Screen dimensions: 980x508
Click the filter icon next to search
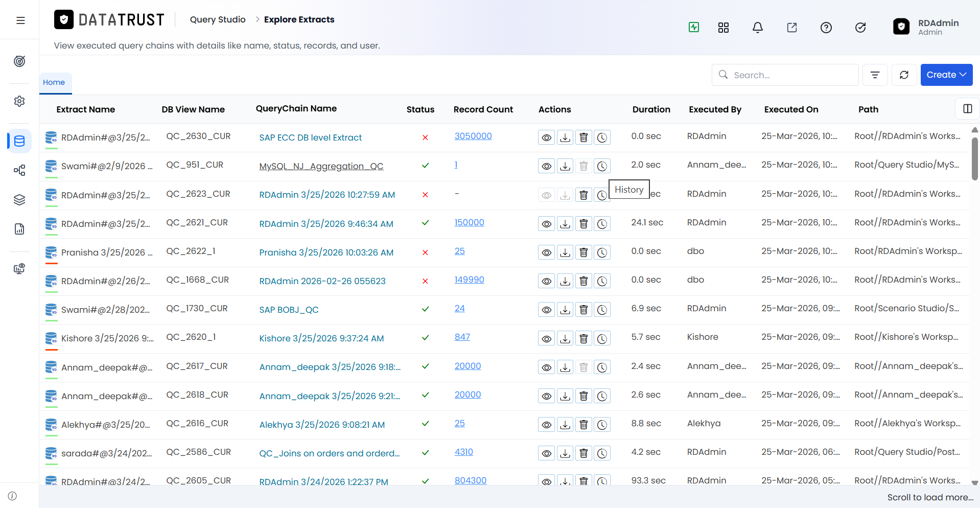click(875, 75)
